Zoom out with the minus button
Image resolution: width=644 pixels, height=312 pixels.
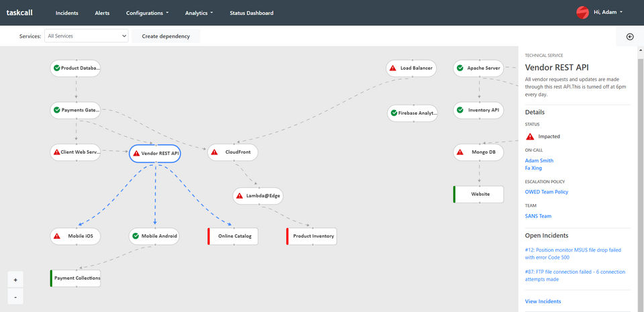click(x=15, y=296)
